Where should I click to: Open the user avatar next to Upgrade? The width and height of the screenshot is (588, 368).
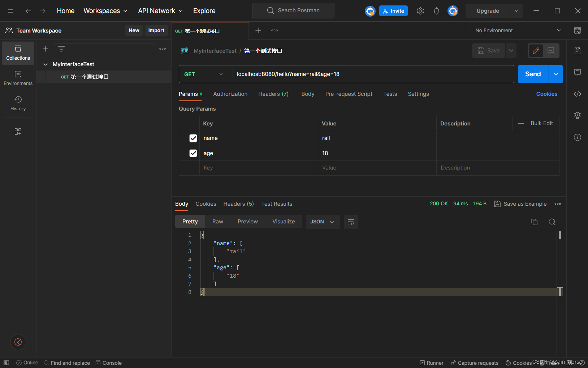tap(453, 11)
